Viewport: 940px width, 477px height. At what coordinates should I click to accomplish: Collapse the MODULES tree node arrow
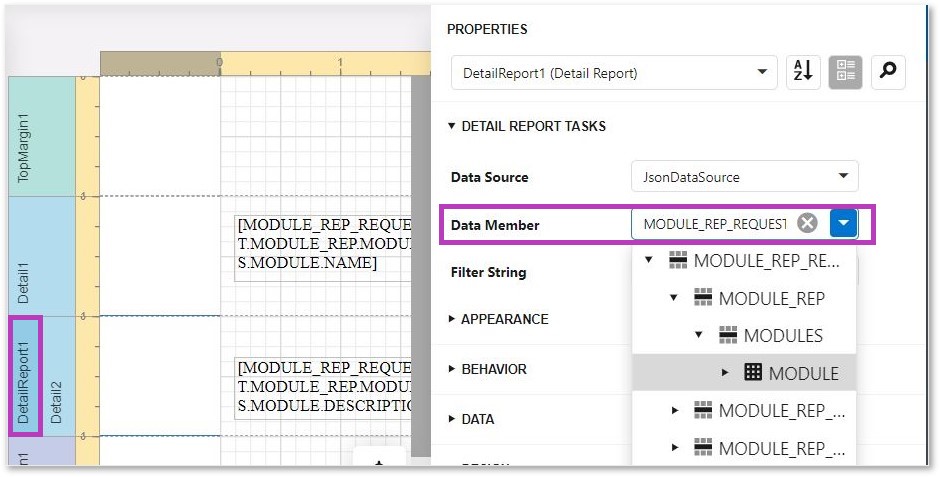click(x=700, y=335)
